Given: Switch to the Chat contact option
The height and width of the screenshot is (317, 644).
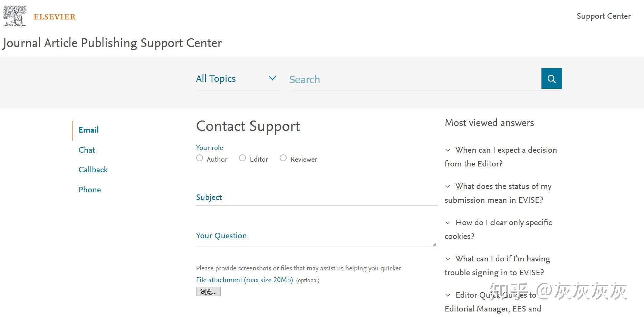Looking at the screenshot, I should coord(87,150).
